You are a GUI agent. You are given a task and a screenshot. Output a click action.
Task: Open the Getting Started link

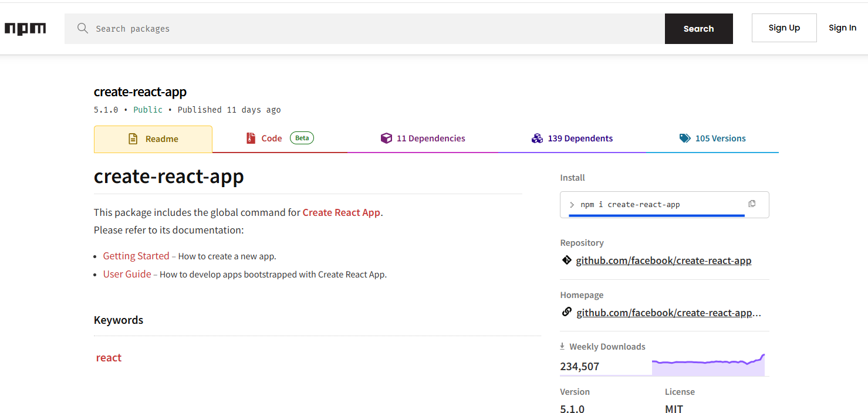click(136, 256)
